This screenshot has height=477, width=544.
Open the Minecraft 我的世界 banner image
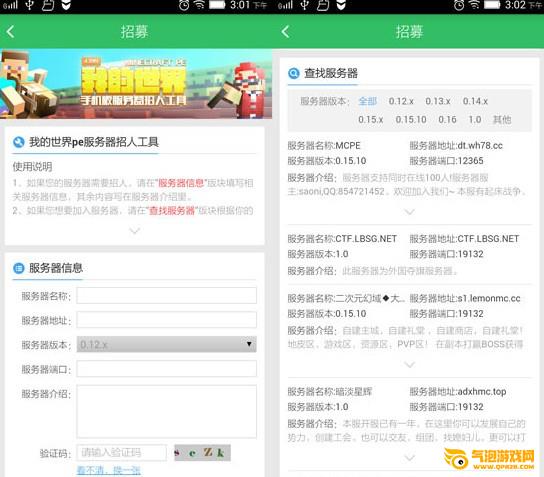(x=136, y=84)
